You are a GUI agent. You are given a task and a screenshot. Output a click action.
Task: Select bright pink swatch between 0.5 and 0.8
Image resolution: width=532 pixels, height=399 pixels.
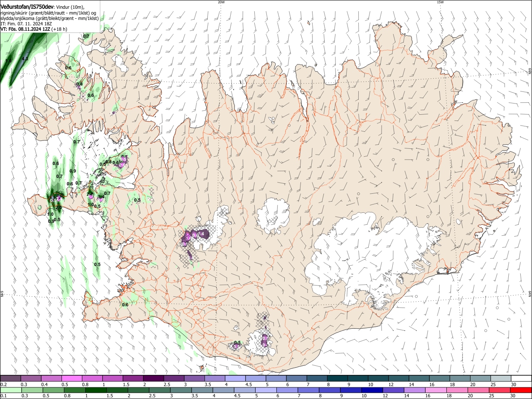coord(71,378)
